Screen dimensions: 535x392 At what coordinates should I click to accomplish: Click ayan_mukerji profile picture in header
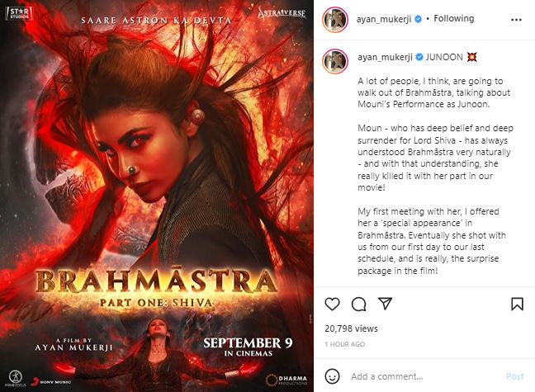click(335, 20)
